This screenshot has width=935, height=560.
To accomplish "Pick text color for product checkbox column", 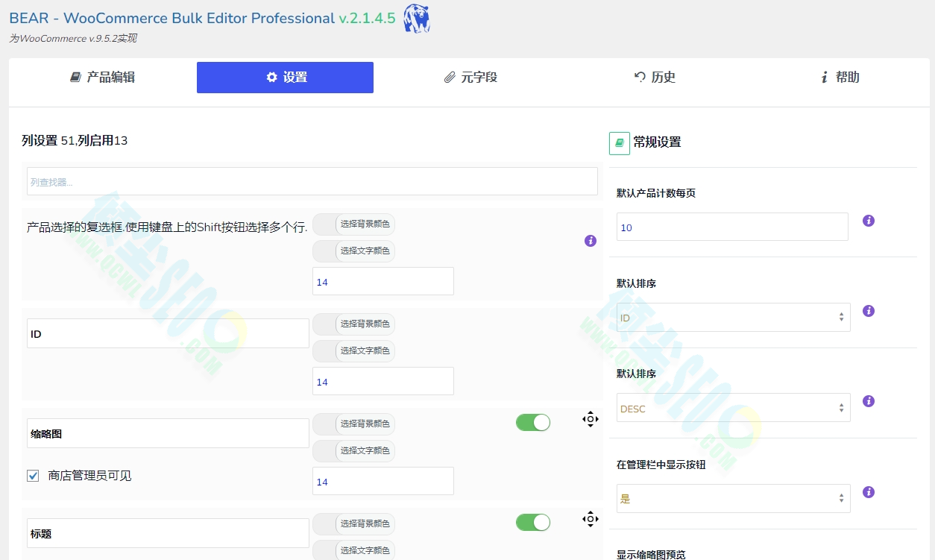I will (x=354, y=251).
